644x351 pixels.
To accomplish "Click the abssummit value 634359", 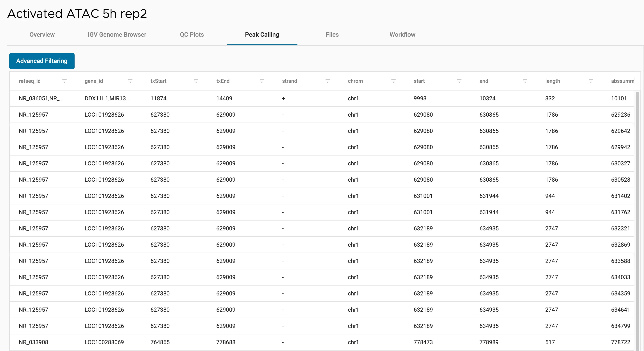I will coord(621,294).
